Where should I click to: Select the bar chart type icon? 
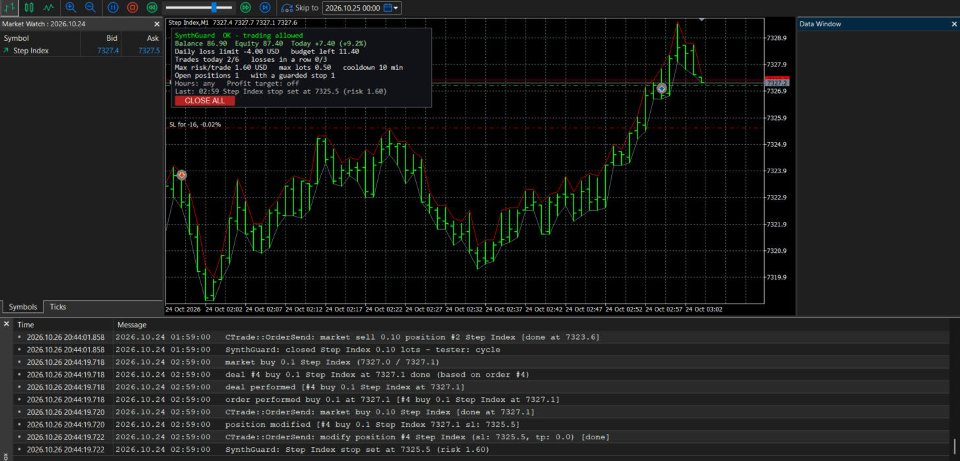(x=9, y=7)
